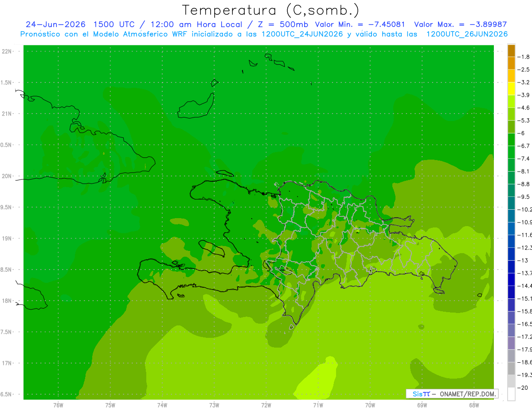532x411 pixels.
Task: Click the "Valor Max. = -3.89987" text
Action: coord(460,24)
